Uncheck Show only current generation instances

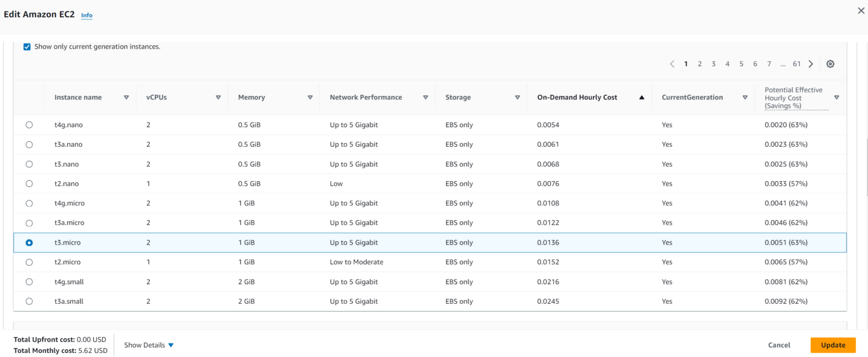coord(27,47)
